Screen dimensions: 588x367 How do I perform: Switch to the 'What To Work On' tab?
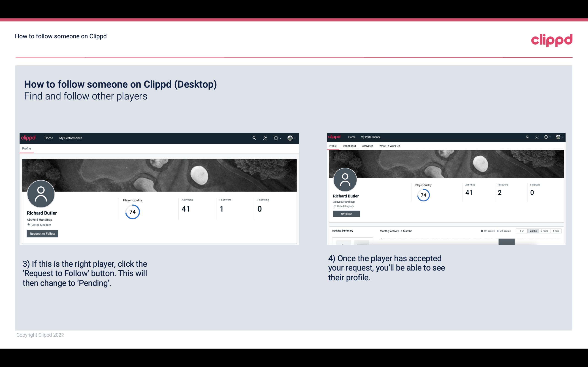pyautogui.click(x=389, y=146)
